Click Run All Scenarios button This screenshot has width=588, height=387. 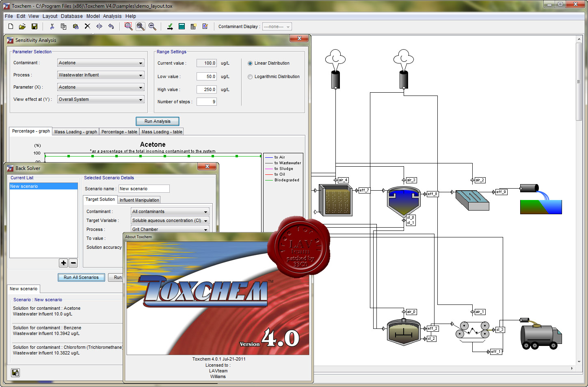pos(81,277)
